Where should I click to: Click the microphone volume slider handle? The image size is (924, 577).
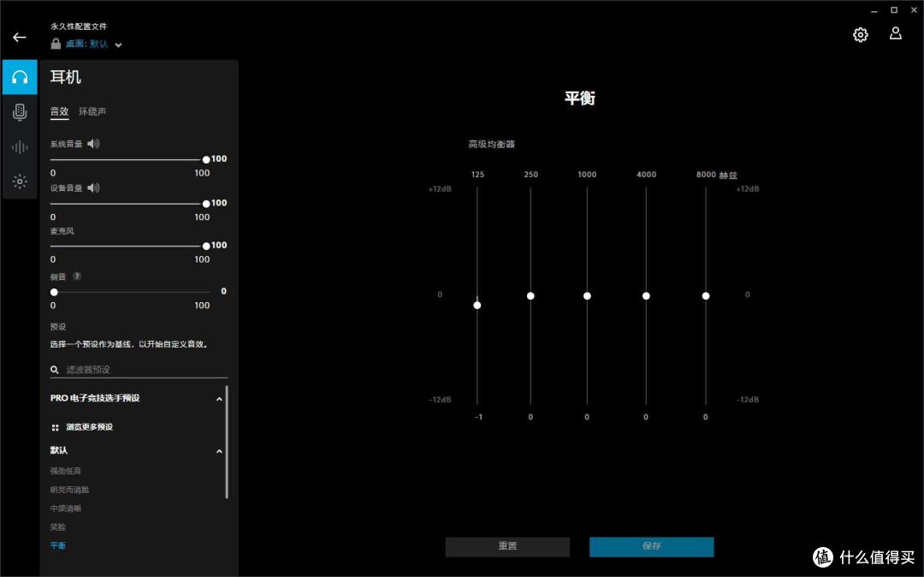205,247
